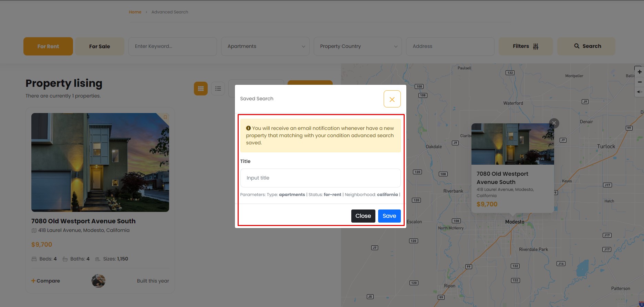Open the listing photo of 7080 Old Westport
The image size is (644, 307).
click(100, 162)
